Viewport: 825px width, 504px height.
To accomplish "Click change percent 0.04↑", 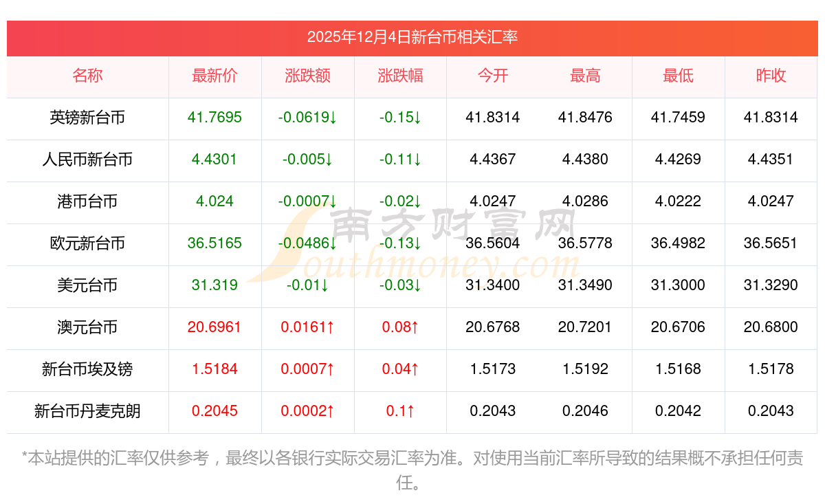I will 400,369.
